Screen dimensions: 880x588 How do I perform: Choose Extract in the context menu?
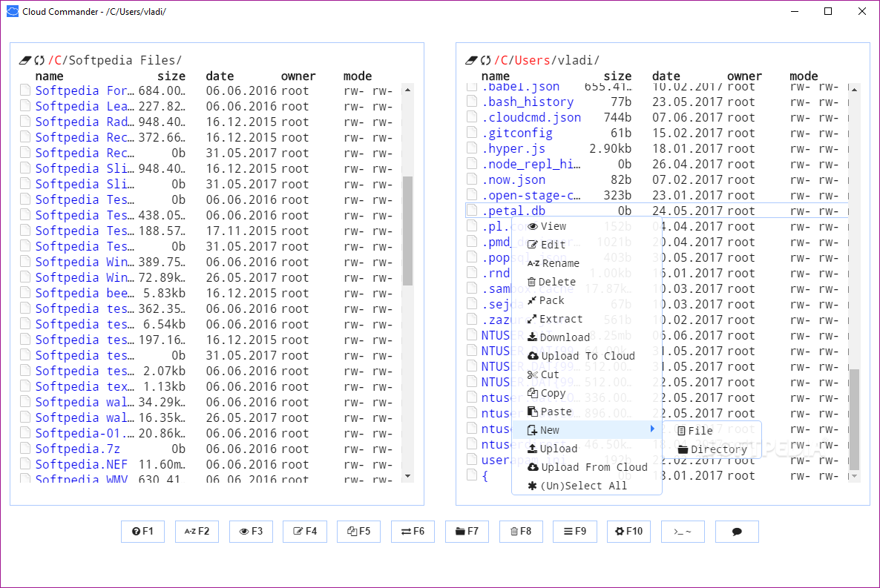[x=587, y=319]
